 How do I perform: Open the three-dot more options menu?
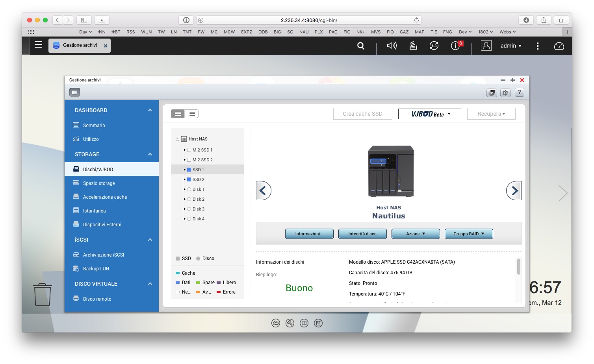[x=537, y=46]
